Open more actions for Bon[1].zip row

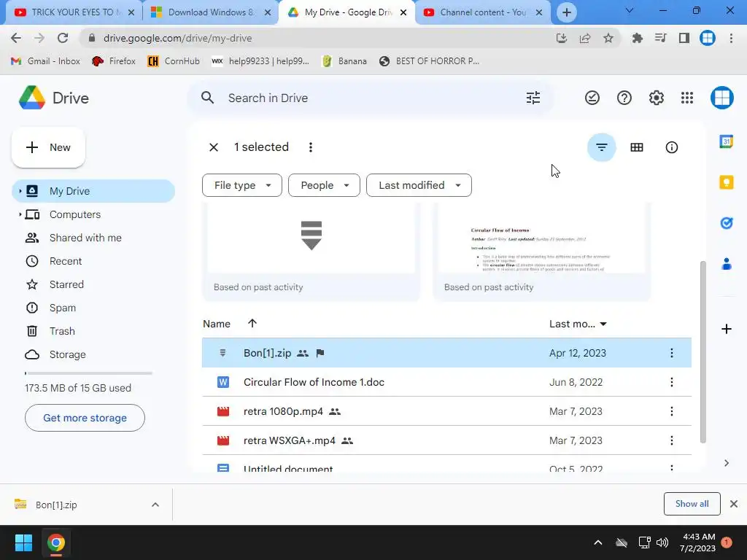pos(671,354)
